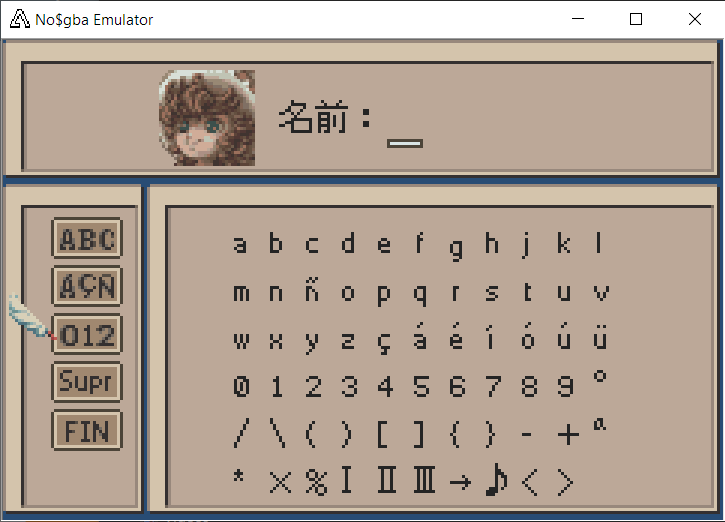This screenshot has height=522, width=725.
Task: Confirm the name with FIN button
Action: pos(86,431)
